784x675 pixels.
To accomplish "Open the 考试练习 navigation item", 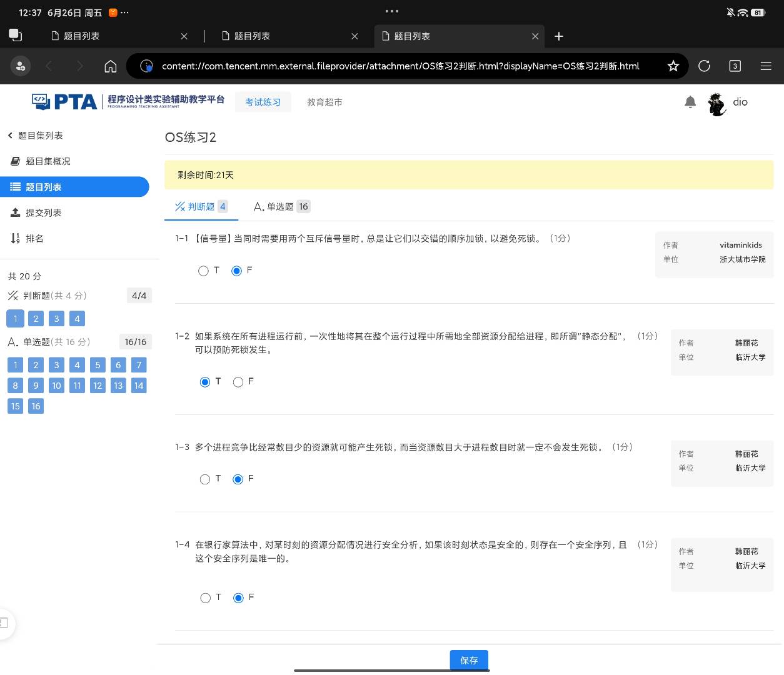I will click(x=263, y=102).
